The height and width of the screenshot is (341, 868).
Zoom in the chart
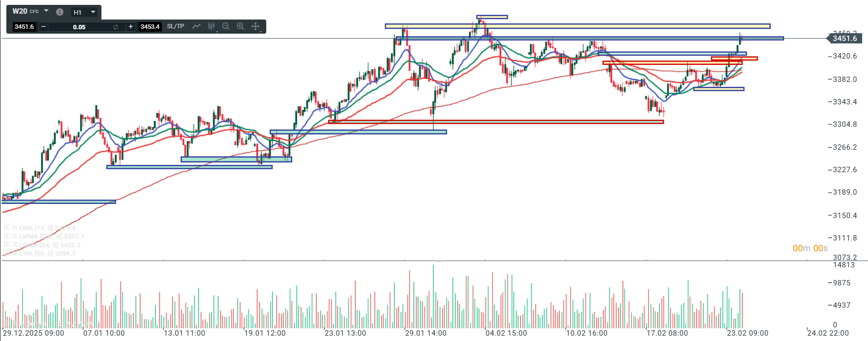coord(240,26)
